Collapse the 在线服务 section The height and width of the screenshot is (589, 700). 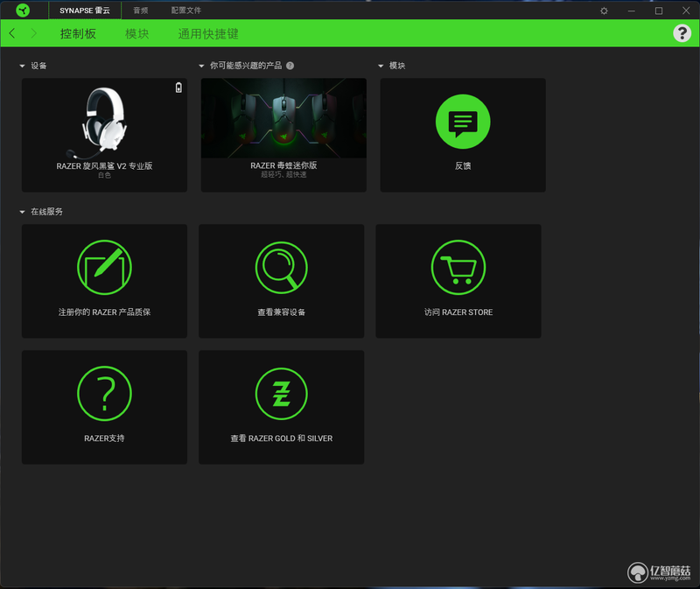pos(23,212)
